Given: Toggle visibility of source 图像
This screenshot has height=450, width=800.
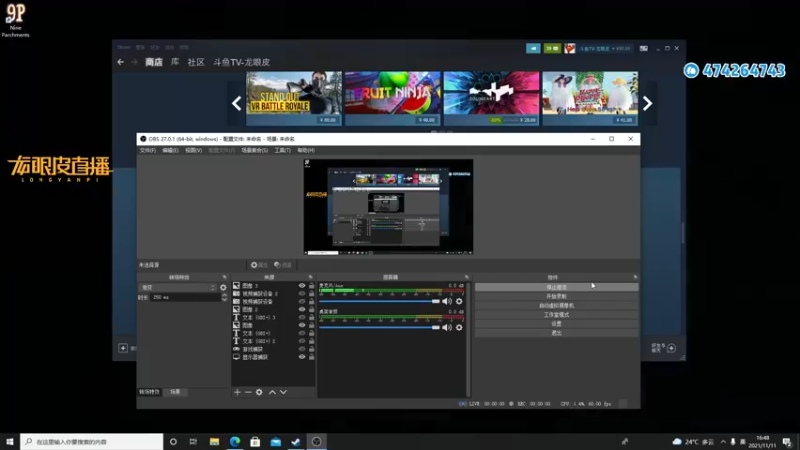Looking at the screenshot, I should pos(302,325).
